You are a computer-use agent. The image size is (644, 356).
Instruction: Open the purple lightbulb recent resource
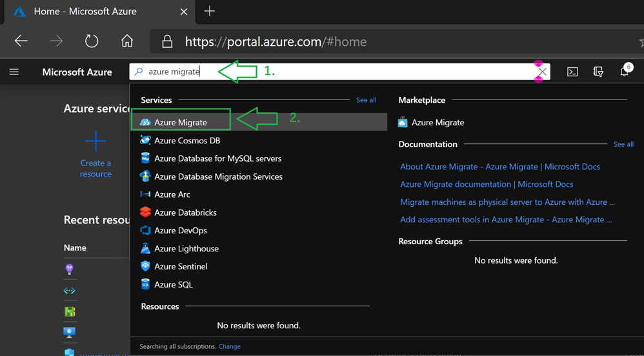coord(70,269)
